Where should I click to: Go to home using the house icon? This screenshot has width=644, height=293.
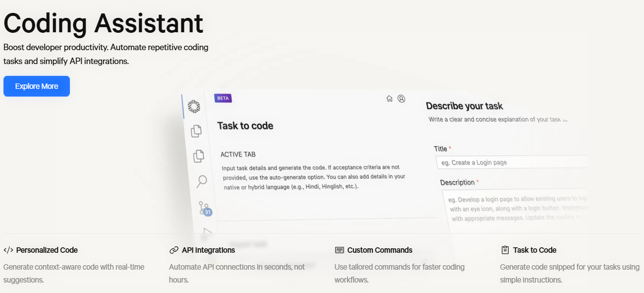(x=390, y=99)
